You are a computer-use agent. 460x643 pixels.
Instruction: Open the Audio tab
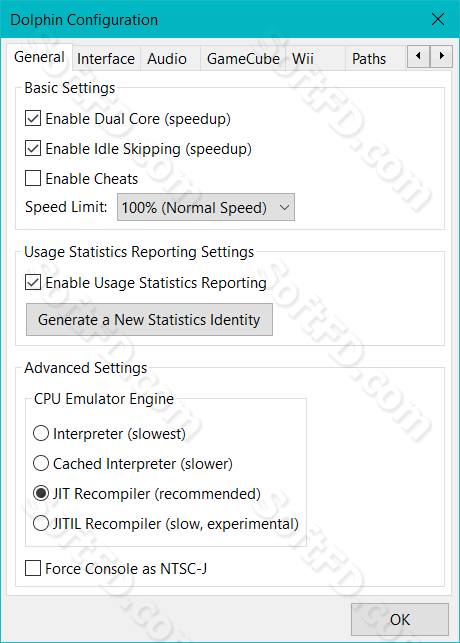[167, 59]
